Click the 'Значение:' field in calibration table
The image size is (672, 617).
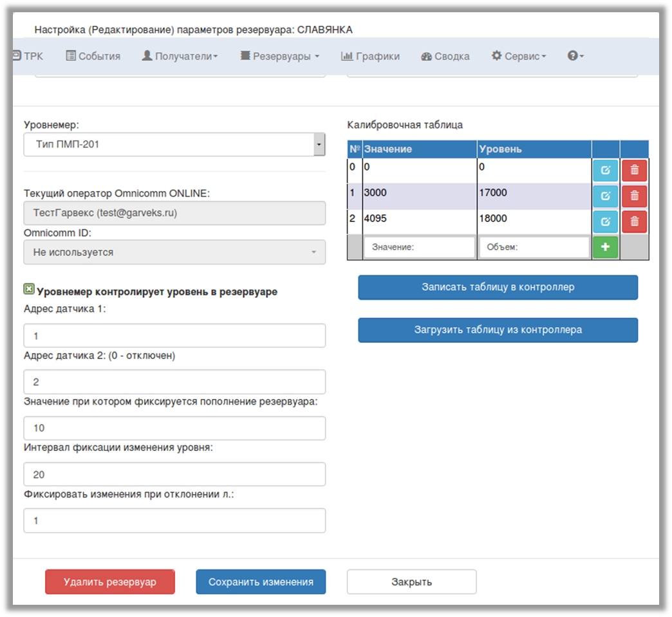click(419, 247)
